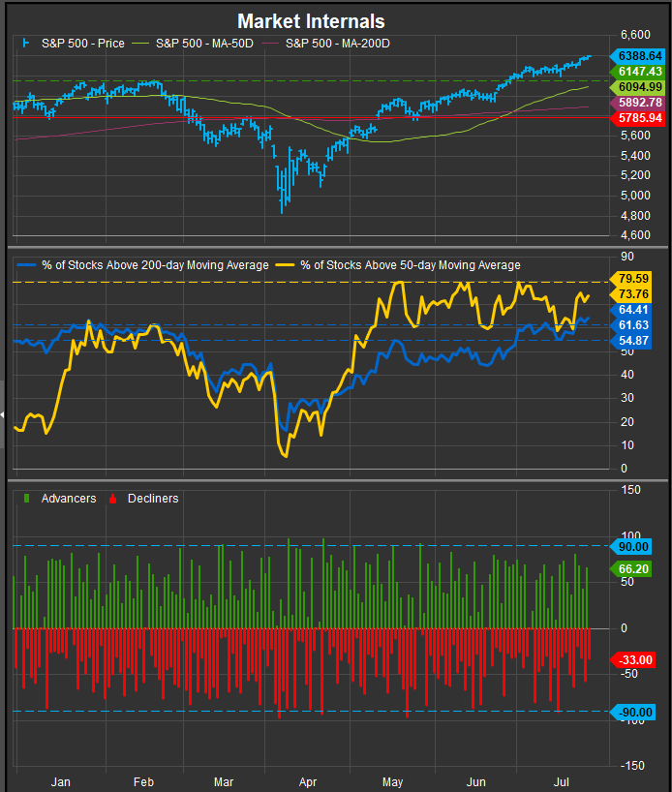Select the red 5785.94 value label
Viewport: 672px width, 792px height.
coord(636,118)
